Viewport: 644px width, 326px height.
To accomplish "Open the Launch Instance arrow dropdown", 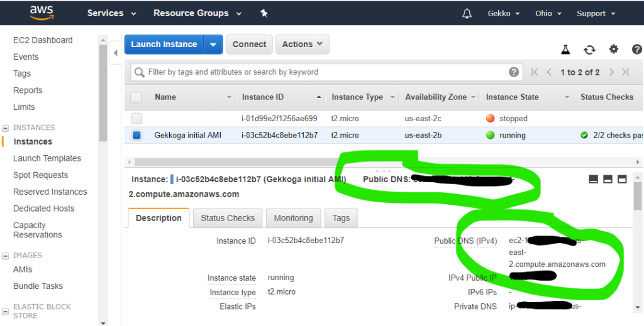I will click(x=213, y=45).
